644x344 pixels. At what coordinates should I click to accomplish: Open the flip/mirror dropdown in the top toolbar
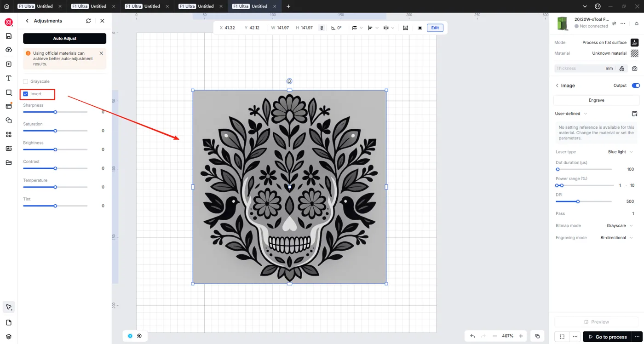pos(389,28)
